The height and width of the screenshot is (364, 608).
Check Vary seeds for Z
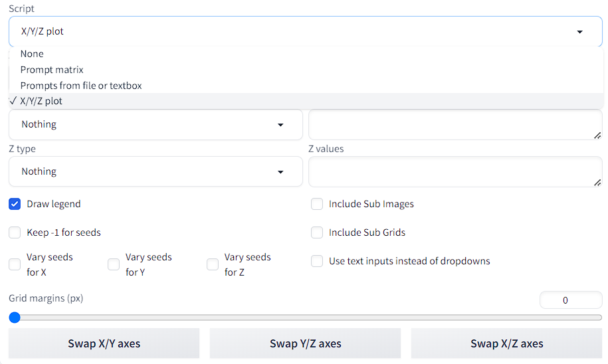(213, 264)
